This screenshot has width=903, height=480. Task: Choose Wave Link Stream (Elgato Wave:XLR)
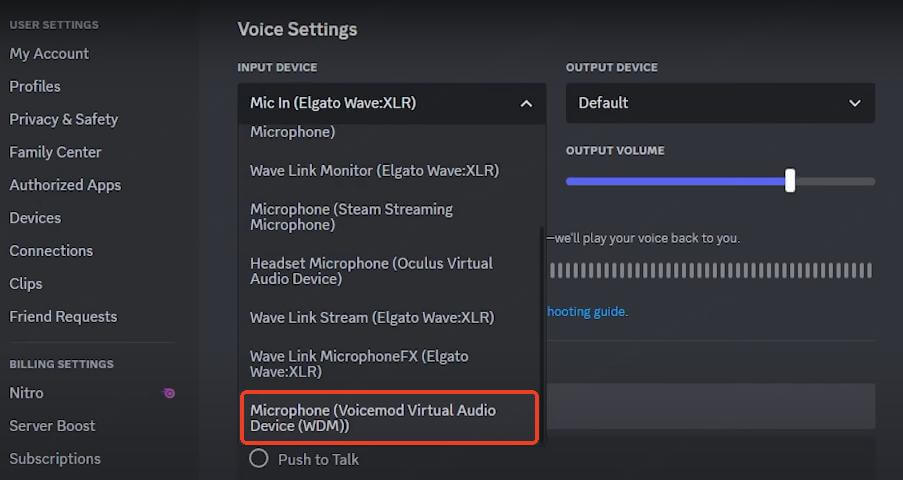[x=372, y=317]
